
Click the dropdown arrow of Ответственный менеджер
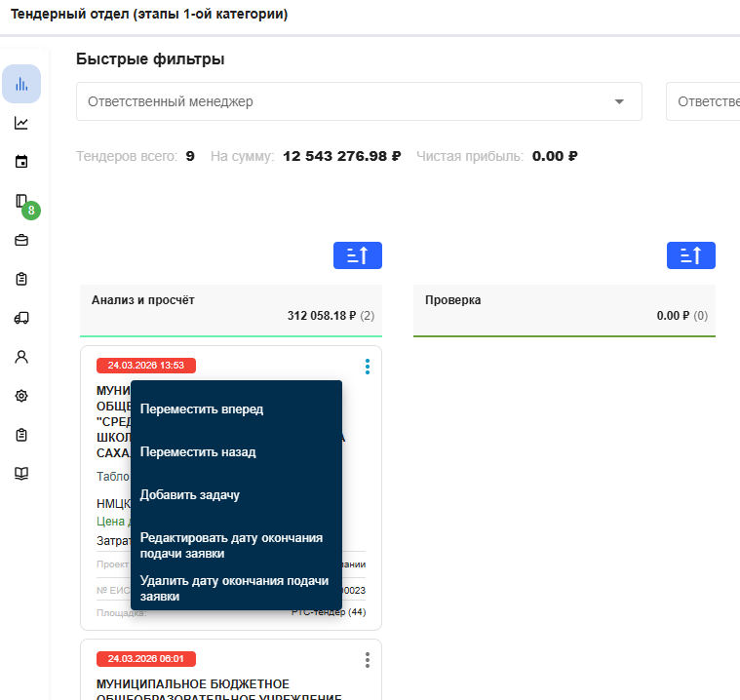[619, 101]
